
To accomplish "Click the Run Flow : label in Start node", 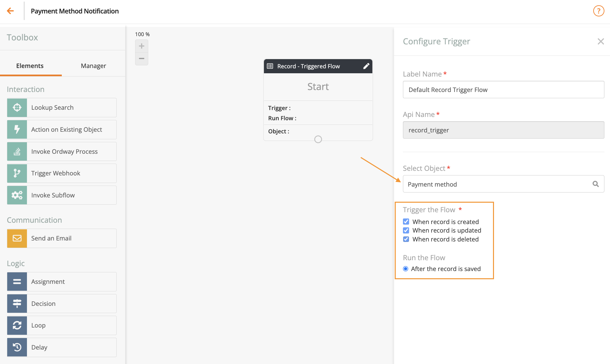I will tap(282, 118).
